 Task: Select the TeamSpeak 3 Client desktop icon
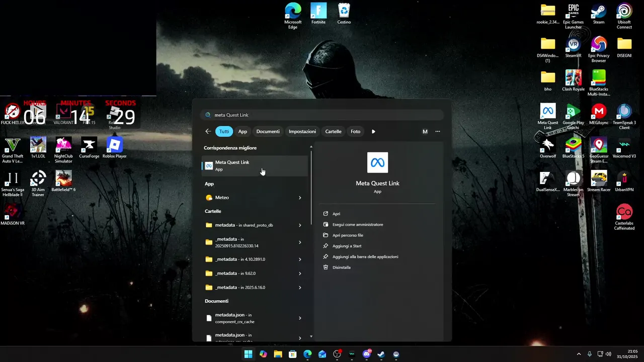pos(624,117)
